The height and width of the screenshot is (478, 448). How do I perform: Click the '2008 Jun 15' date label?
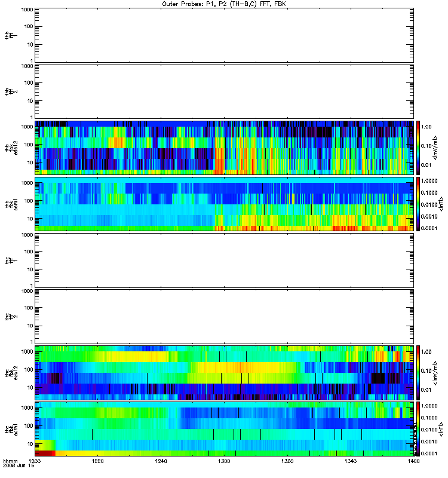pyautogui.click(x=19, y=466)
